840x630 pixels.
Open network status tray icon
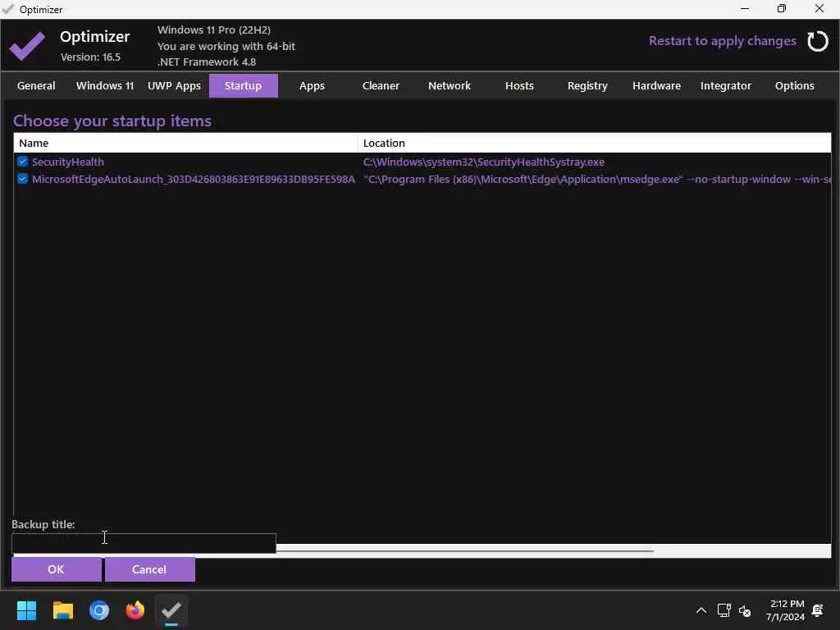coord(724,610)
